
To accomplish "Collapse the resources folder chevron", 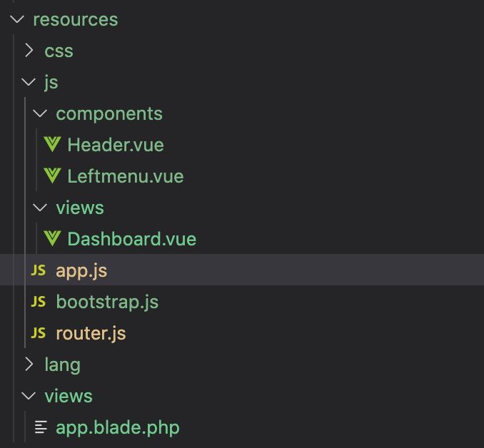I will tap(17, 19).
